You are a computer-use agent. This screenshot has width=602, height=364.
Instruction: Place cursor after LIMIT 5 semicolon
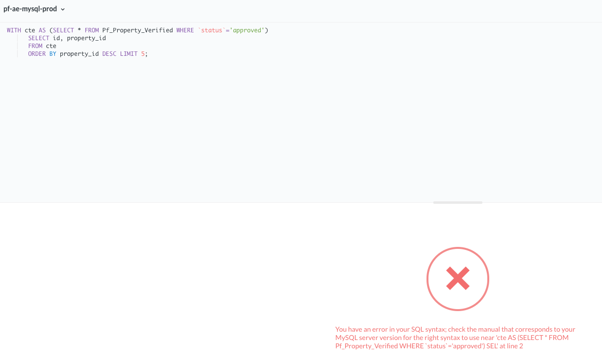coord(148,54)
